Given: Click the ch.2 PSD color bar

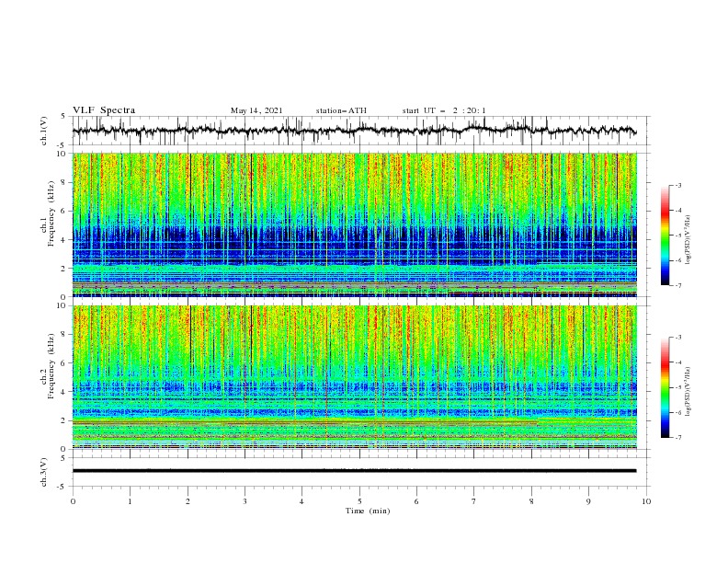Looking at the screenshot, I should click(665, 387).
